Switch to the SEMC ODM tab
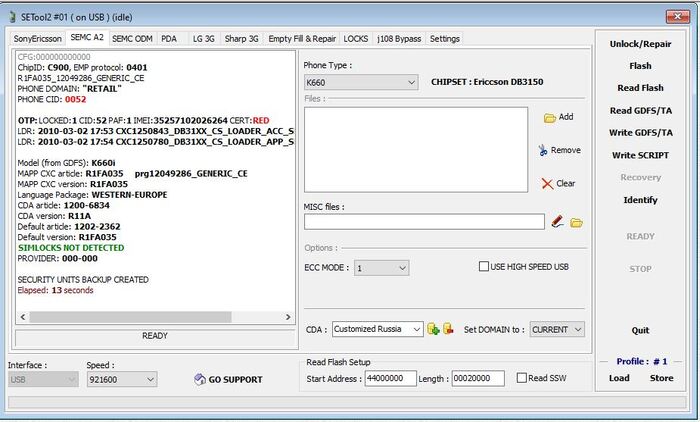Screen dimensions: 700x422 tap(132, 39)
